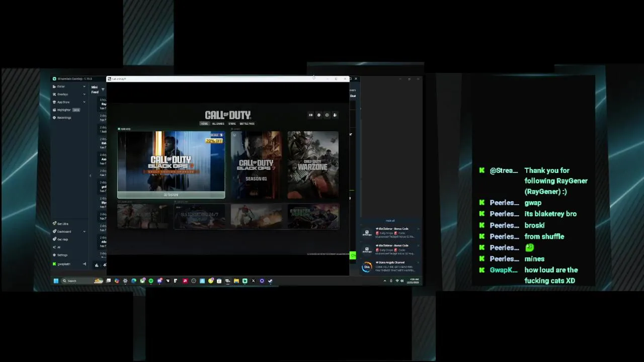The image size is (644, 362).
Task: Open Recordings in Streamlabs sidebar
Action: pyautogui.click(x=64, y=118)
